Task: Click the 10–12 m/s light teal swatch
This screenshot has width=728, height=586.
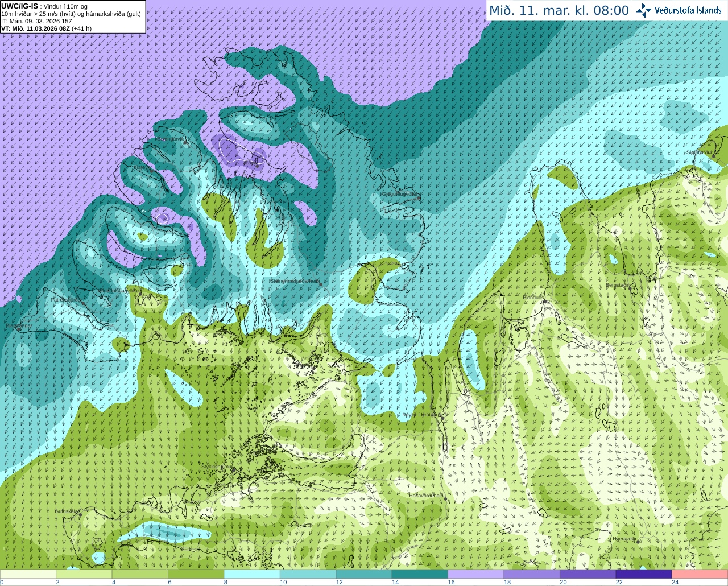Action: click(x=308, y=574)
